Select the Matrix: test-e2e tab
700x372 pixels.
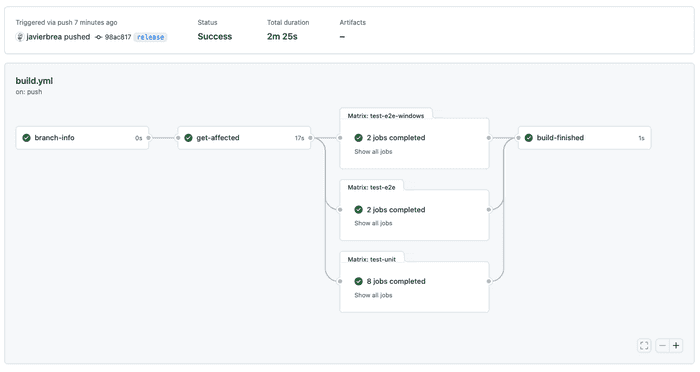[371, 187]
